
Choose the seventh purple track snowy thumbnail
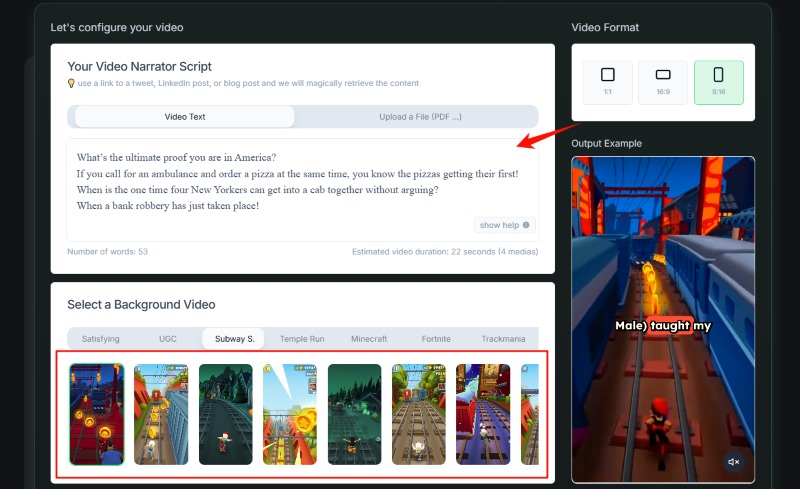point(483,414)
